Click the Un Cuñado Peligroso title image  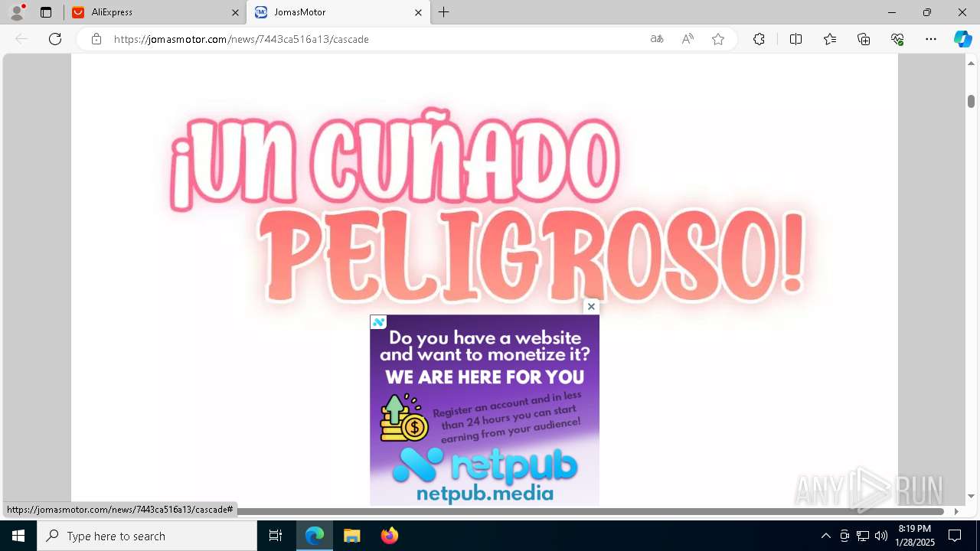pyautogui.click(x=488, y=205)
